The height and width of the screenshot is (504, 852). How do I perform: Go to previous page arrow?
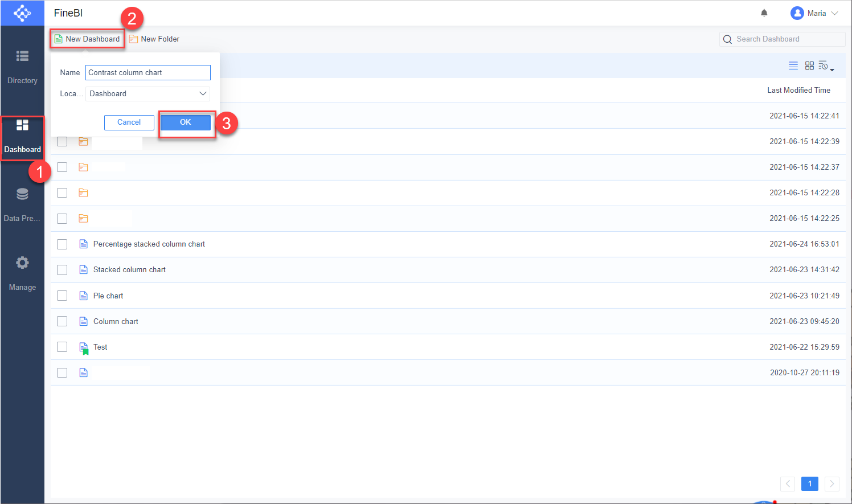point(788,483)
